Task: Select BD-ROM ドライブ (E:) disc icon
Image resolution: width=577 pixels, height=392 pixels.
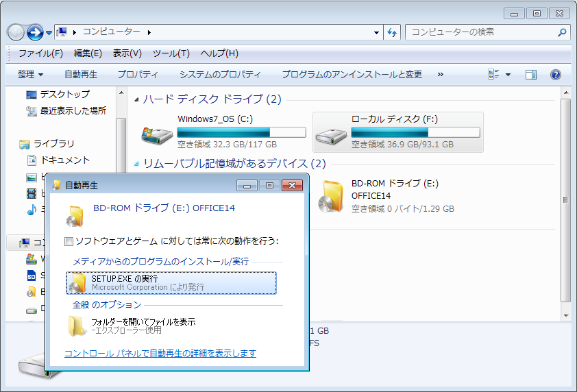Action: tap(331, 196)
